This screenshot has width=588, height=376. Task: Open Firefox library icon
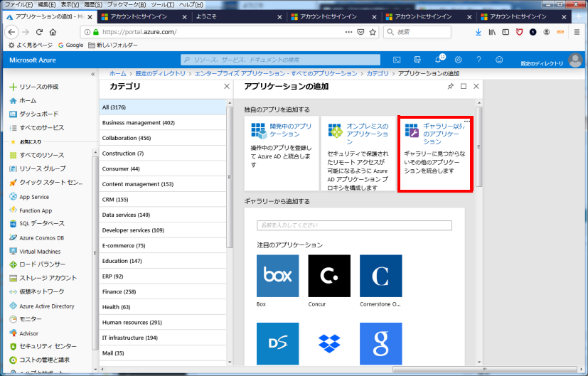click(492, 32)
